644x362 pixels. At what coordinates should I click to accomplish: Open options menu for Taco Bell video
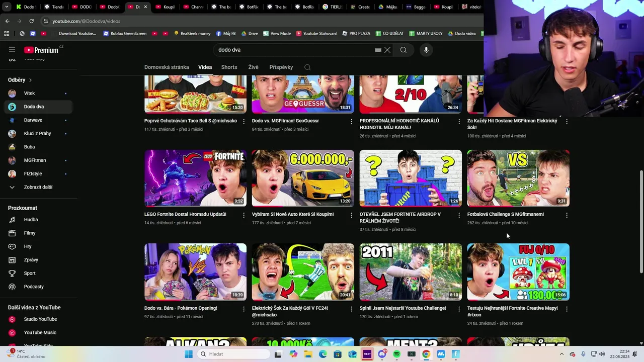(244, 122)
